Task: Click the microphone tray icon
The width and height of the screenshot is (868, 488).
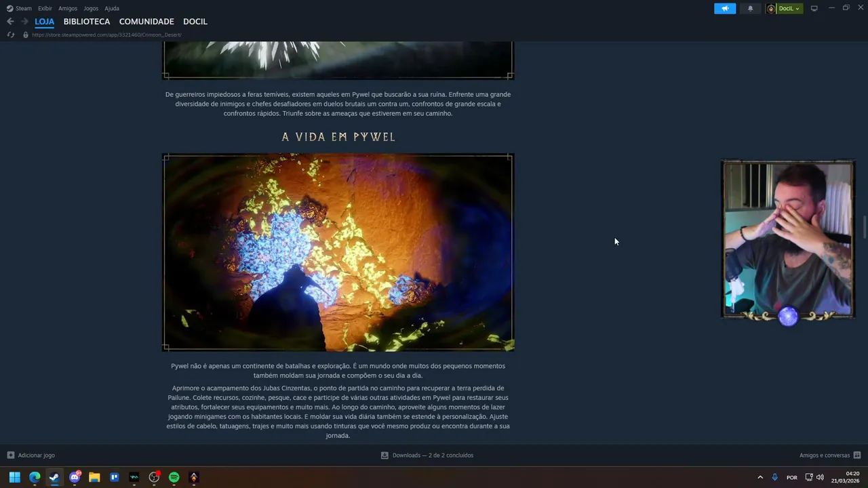Action: 775,477
